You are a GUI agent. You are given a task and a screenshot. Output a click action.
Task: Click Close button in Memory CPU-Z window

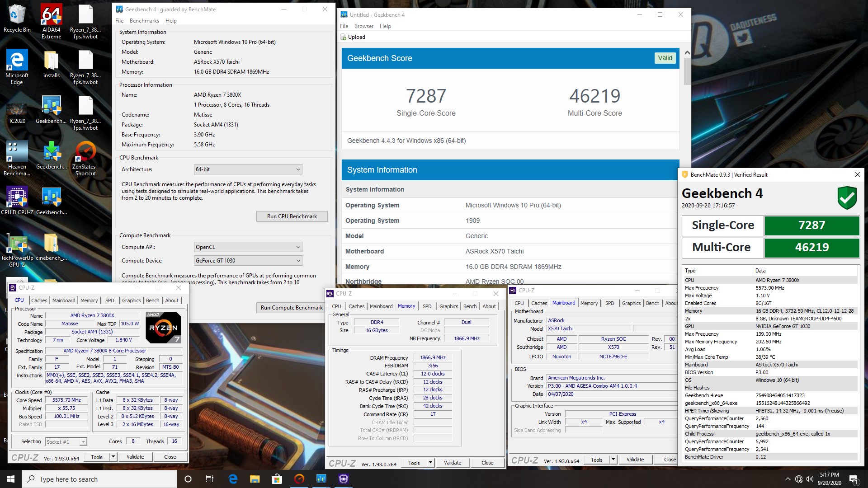487,463
